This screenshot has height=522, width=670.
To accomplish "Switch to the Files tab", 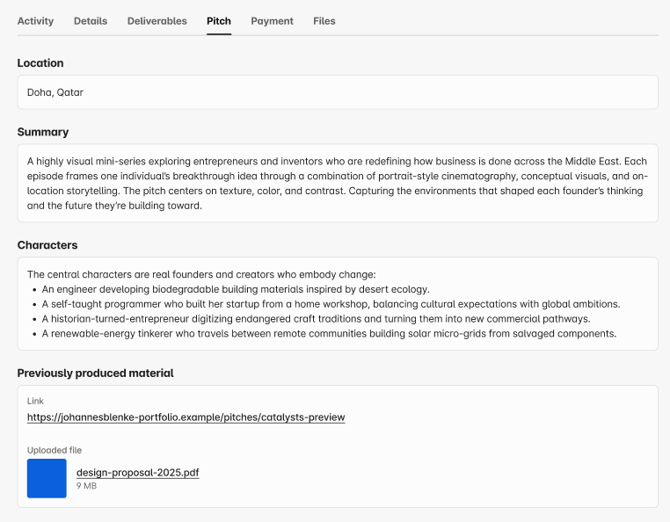I will (x=324, y=21).
